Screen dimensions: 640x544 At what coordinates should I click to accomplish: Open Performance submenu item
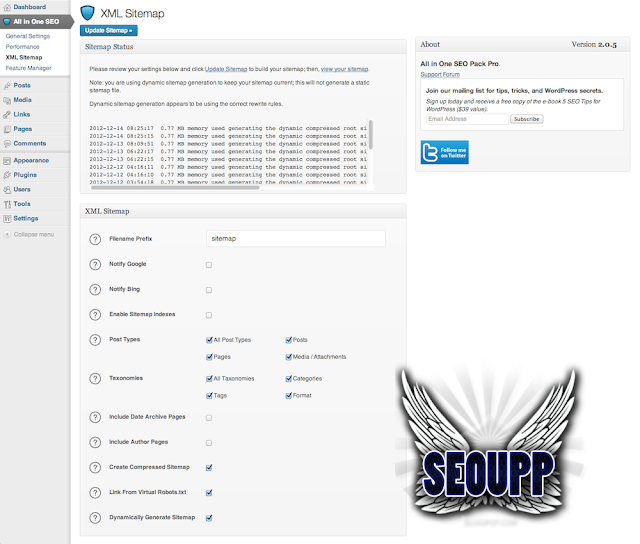point(22,47)
